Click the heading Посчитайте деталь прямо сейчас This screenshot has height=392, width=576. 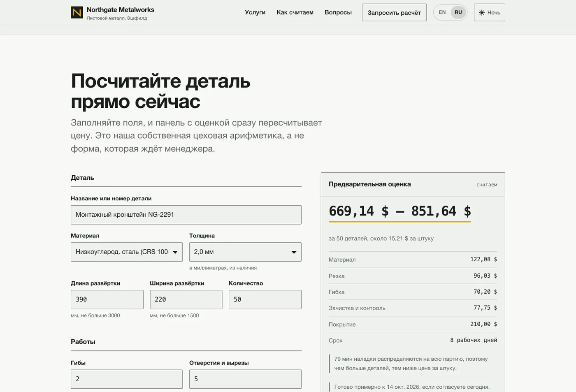pos(160,91)
